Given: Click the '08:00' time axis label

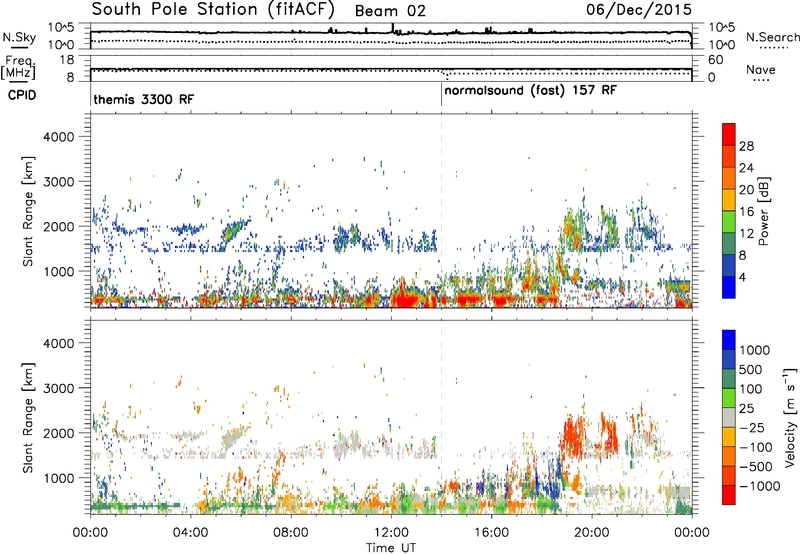Looking at the screenshot, I should pyautogui.click(x=291, y=533).
